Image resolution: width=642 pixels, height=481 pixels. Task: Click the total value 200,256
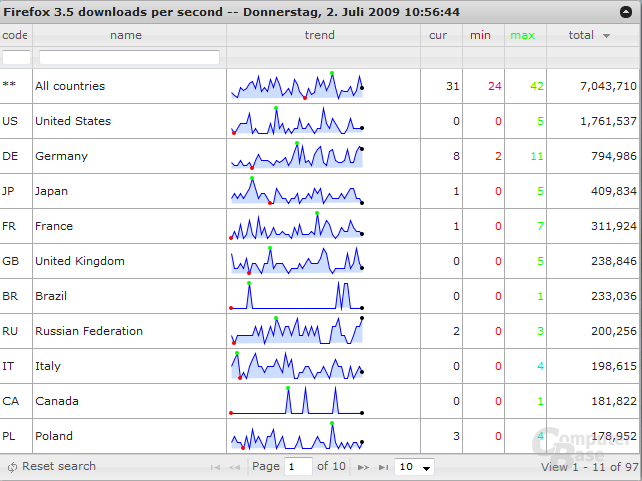coord(614,331)
